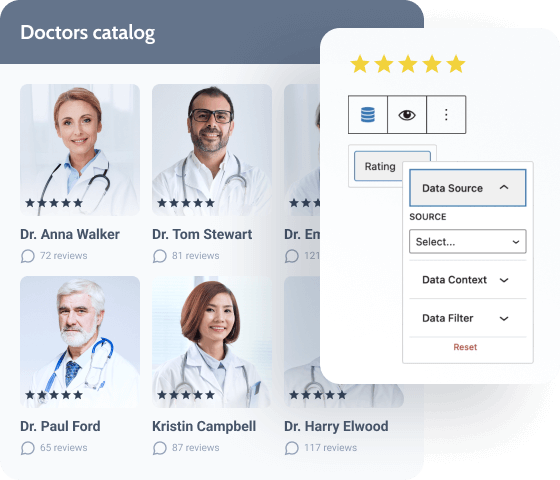Image resolution: width=560 pixels, height=480 pixels.
Task: Click comment icon beside 117 reviews
Action: click(291, 448)
